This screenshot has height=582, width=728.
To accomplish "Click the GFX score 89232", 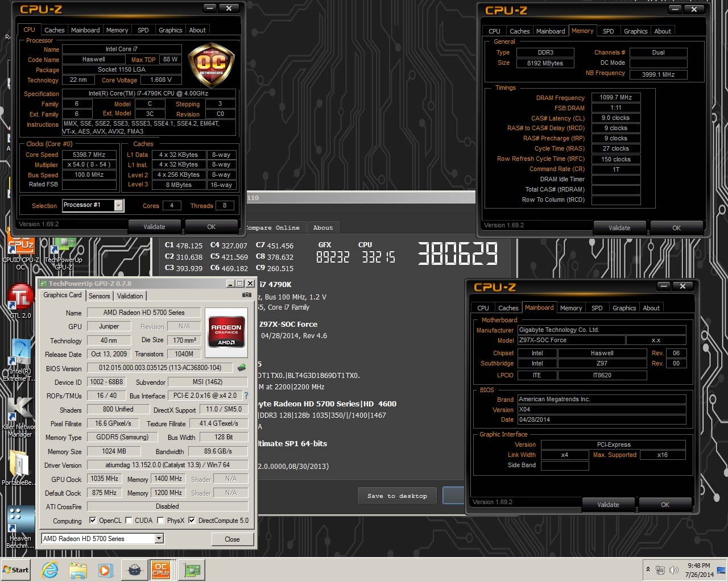I will 333,257.
